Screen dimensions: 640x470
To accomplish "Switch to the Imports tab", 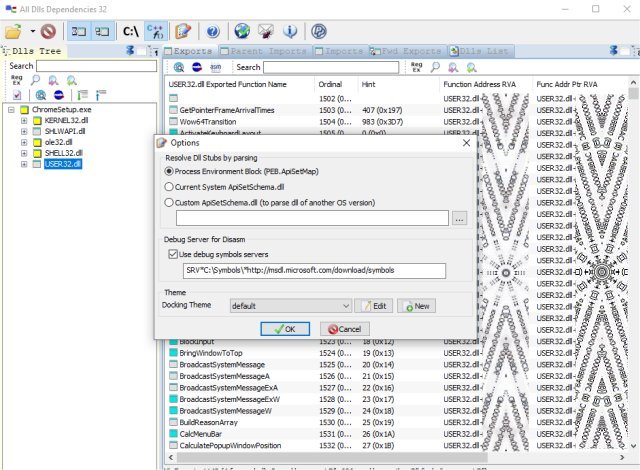I will pyautogui.click(x=340, y=51).
